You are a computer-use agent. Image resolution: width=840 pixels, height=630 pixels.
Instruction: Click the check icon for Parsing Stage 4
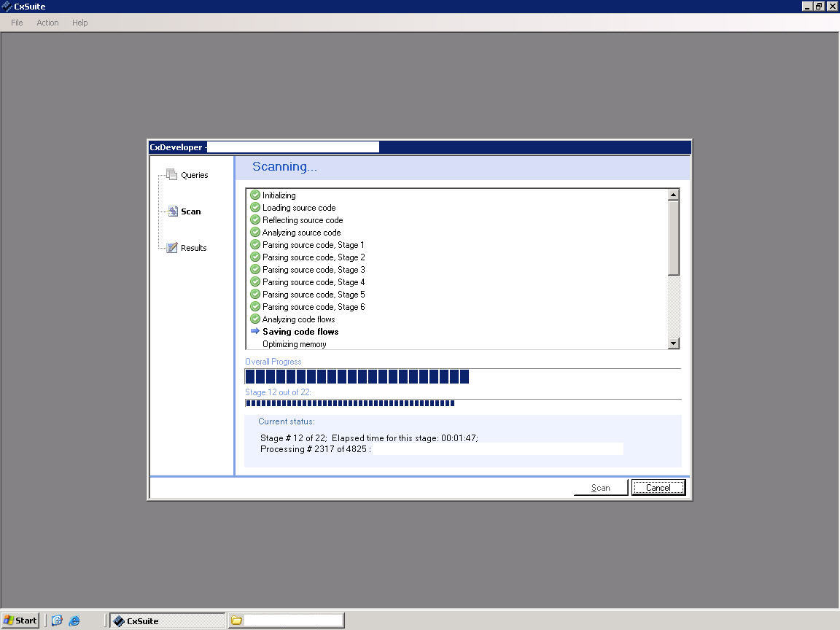click(x=255, y=281)
